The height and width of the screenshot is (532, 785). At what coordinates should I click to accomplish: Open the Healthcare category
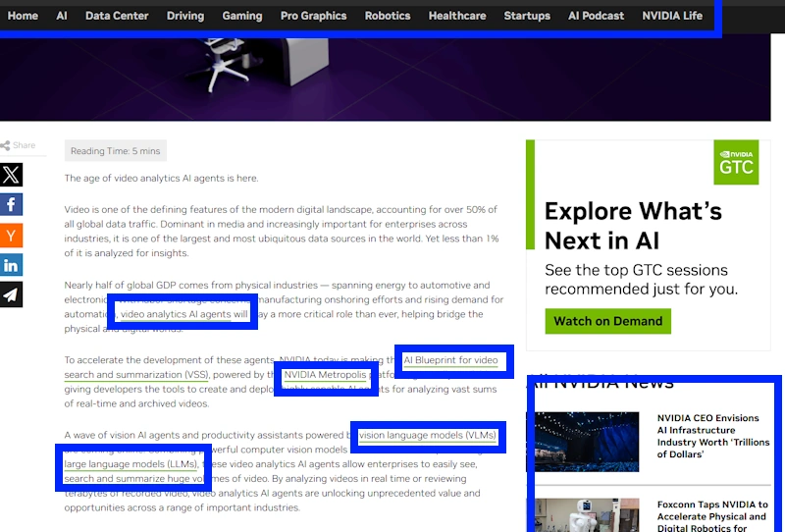(x=457, y=16)
